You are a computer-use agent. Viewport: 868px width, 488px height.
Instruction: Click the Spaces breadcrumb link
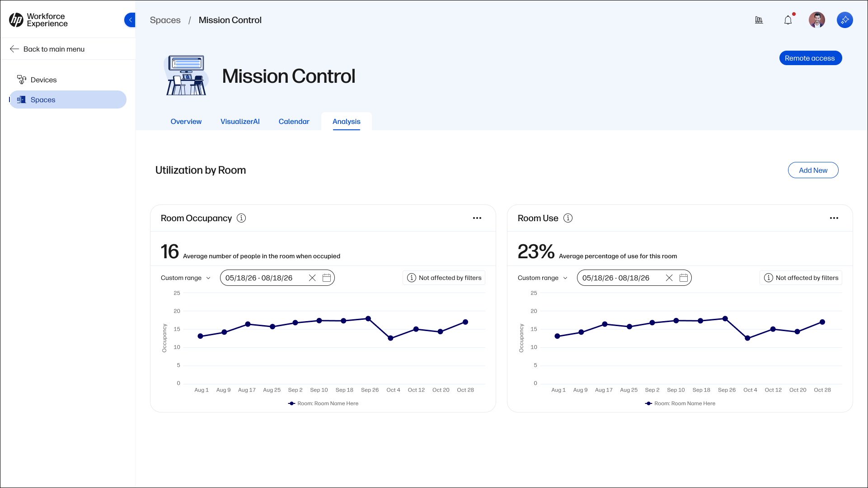pyautogui.click(x=165, y=20)
